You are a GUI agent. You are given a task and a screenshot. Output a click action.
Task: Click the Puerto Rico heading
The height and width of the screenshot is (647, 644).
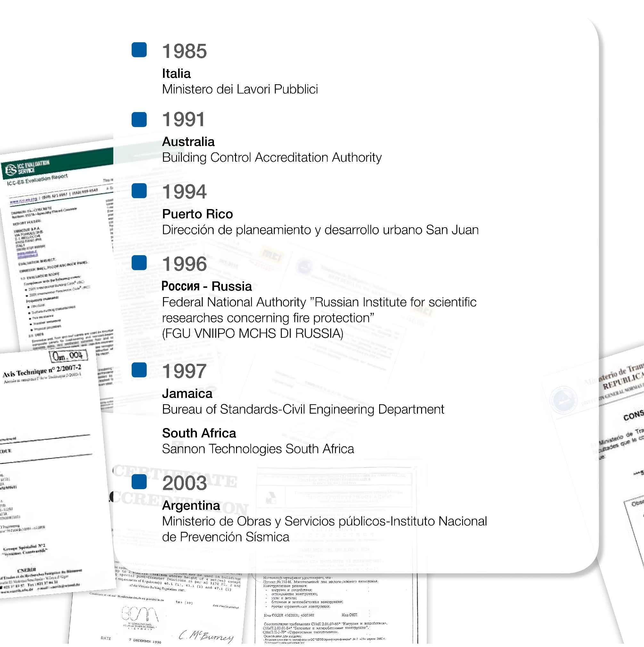click(197, 214)
